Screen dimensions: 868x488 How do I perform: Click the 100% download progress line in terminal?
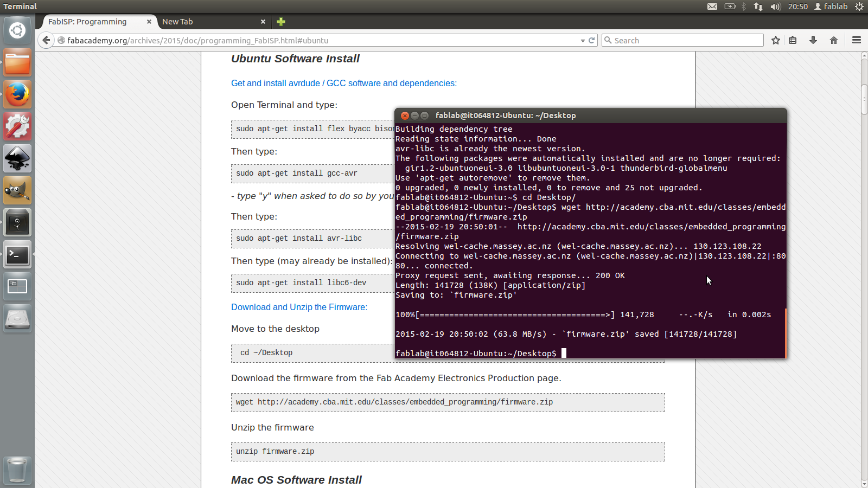(x=583, y=314)
